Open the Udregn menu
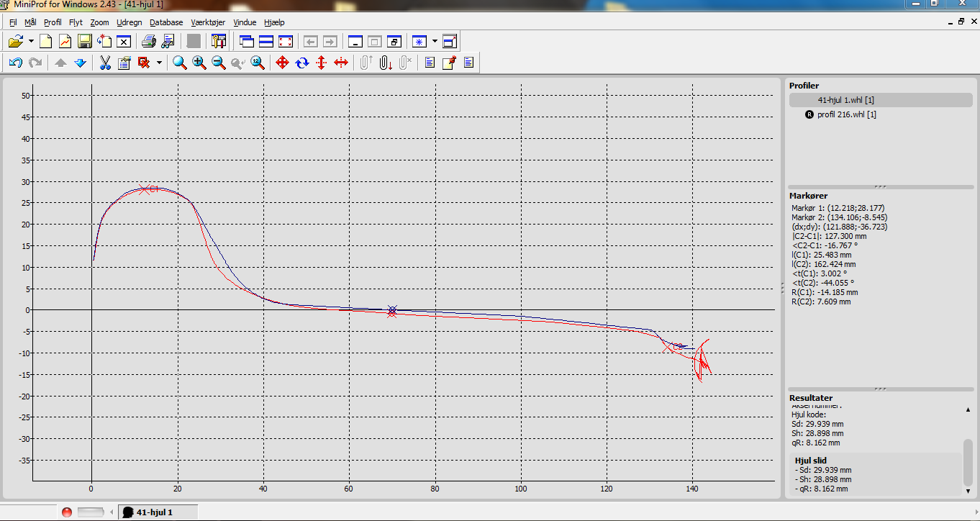 [130, 22]
